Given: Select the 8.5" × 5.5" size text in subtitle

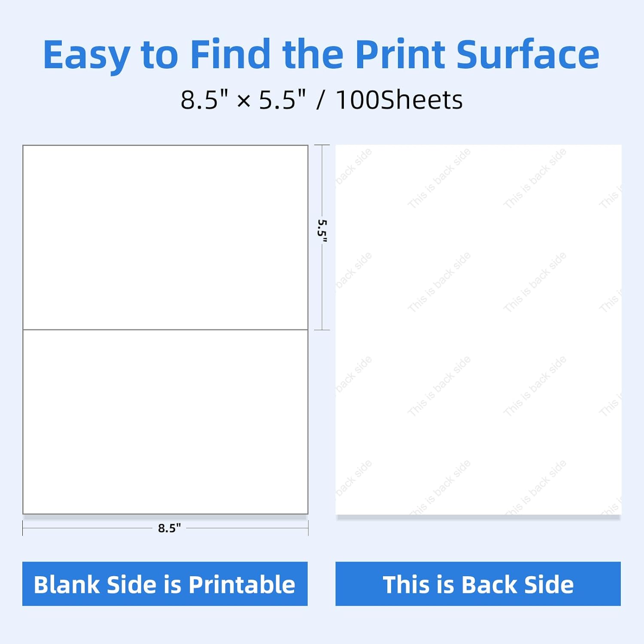Looking at the screenshot, I should pyautogui.click(x=243, y=100).
